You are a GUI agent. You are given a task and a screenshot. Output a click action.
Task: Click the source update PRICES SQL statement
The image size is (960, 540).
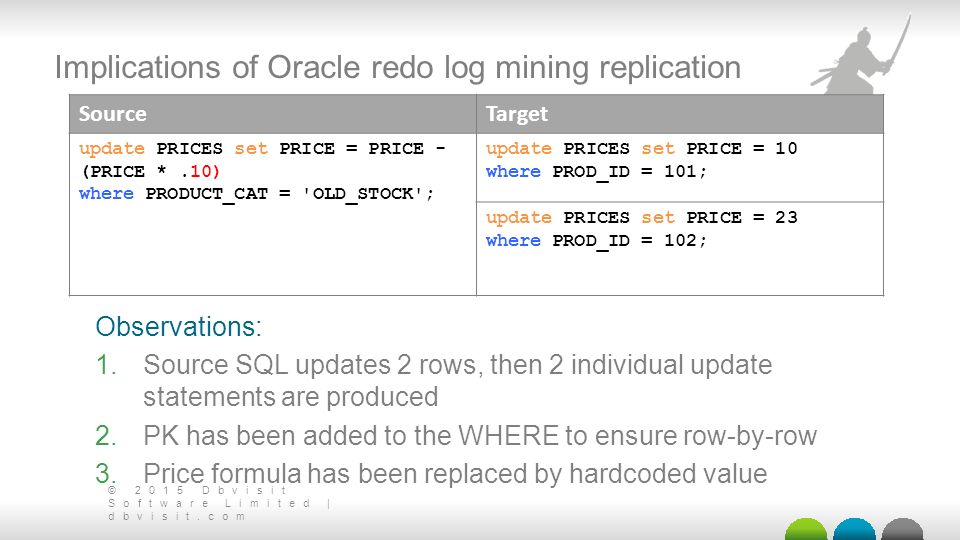(x=262, y=171)
